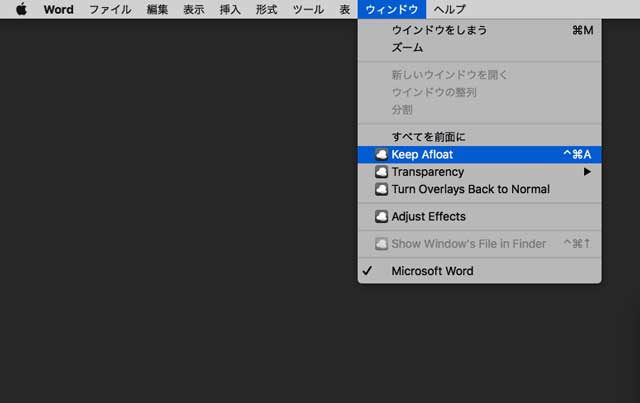Open the 形式 menu

click(x=267, y=9)
